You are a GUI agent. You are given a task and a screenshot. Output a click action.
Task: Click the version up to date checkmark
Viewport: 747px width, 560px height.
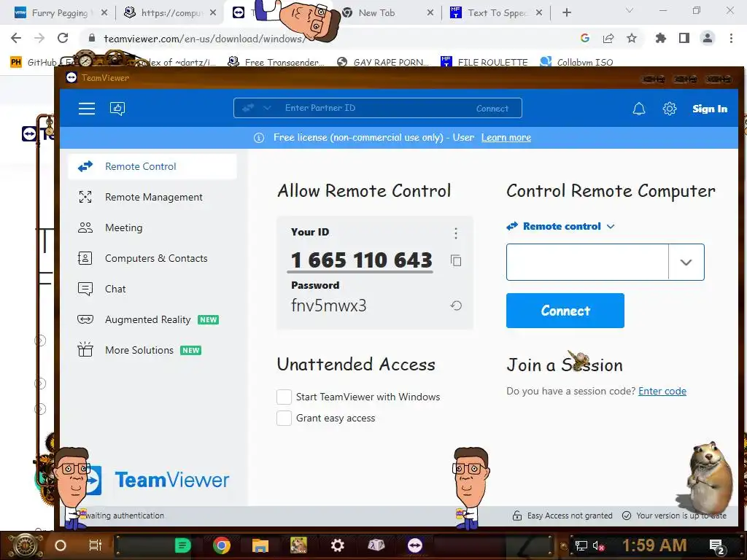pyautogui.click(x=627, y=516)
